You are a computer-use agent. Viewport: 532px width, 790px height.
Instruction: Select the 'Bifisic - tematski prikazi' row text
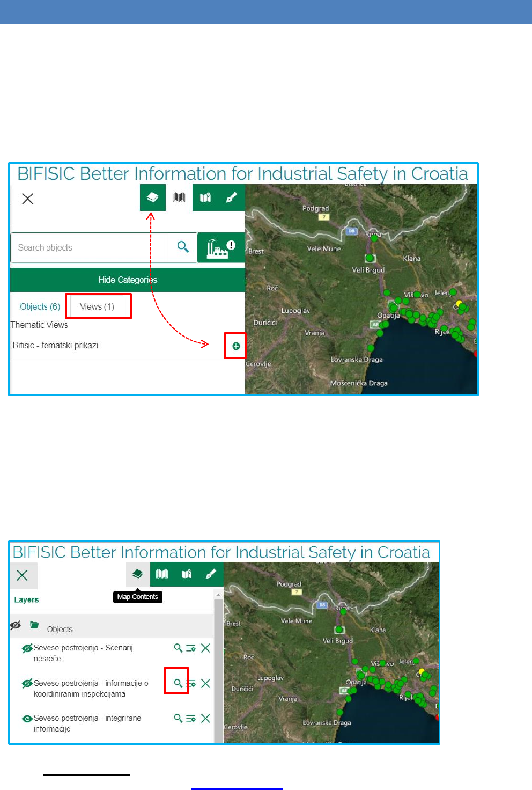click(x=56, y=345)
